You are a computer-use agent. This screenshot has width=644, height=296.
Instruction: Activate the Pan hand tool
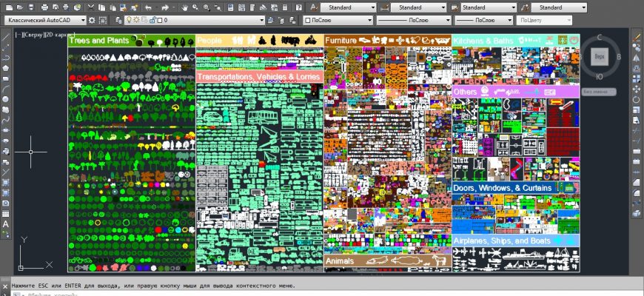[x=185, y=7]
